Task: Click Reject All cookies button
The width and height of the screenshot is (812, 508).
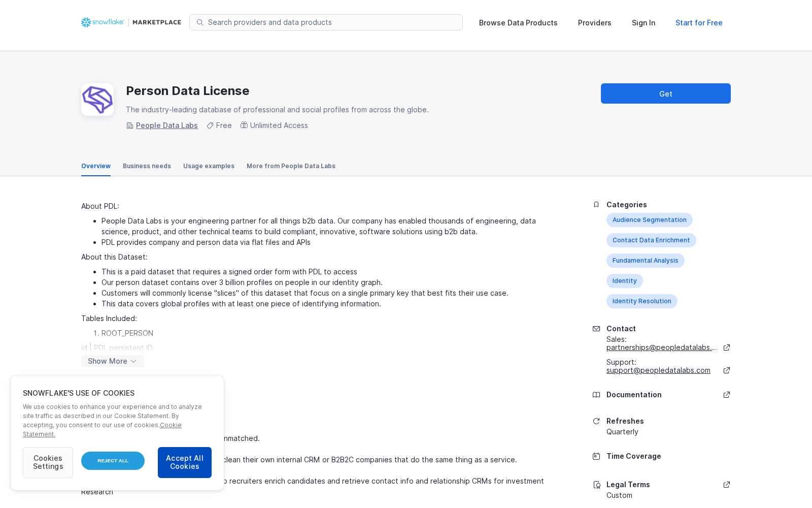Action: click(x=113, y=461)
